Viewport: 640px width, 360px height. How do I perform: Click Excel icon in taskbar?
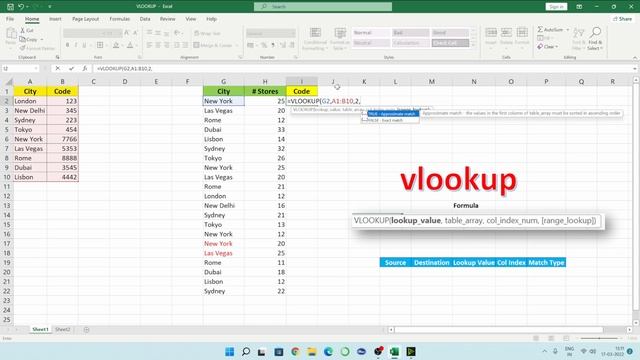[x=394, y=351]
